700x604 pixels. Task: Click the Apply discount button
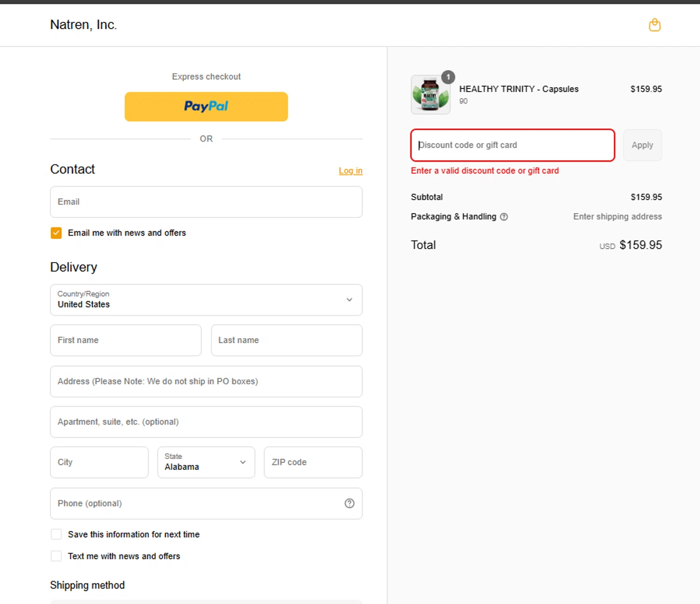click(642, 145)
